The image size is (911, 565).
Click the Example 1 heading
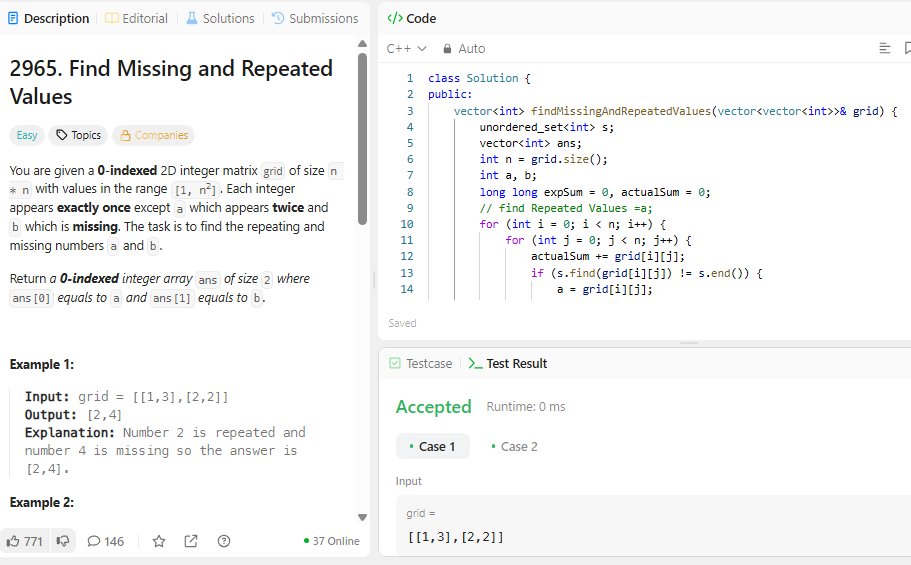tap(42, 364)
